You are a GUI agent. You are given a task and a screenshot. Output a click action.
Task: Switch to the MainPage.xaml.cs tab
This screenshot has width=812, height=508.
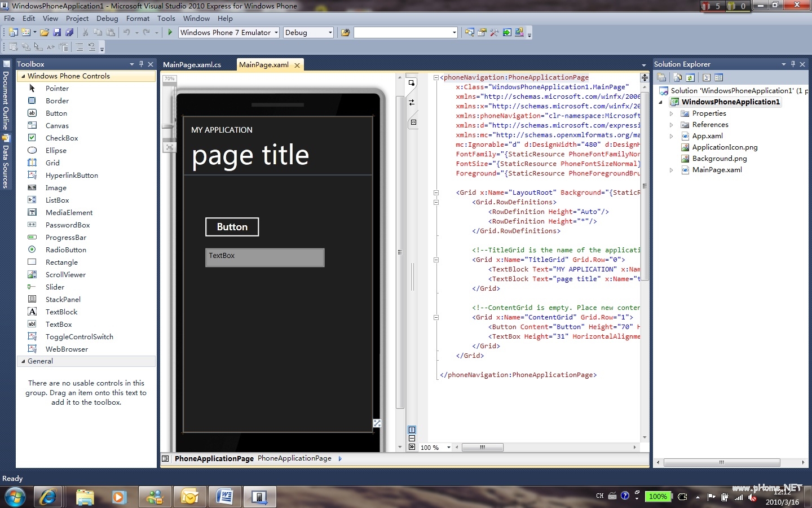(192, 65)
